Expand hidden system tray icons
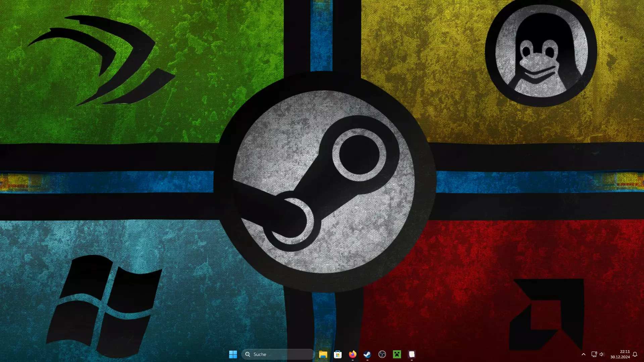The width and height of the screenshot is (644, 362). coord(583,354)
